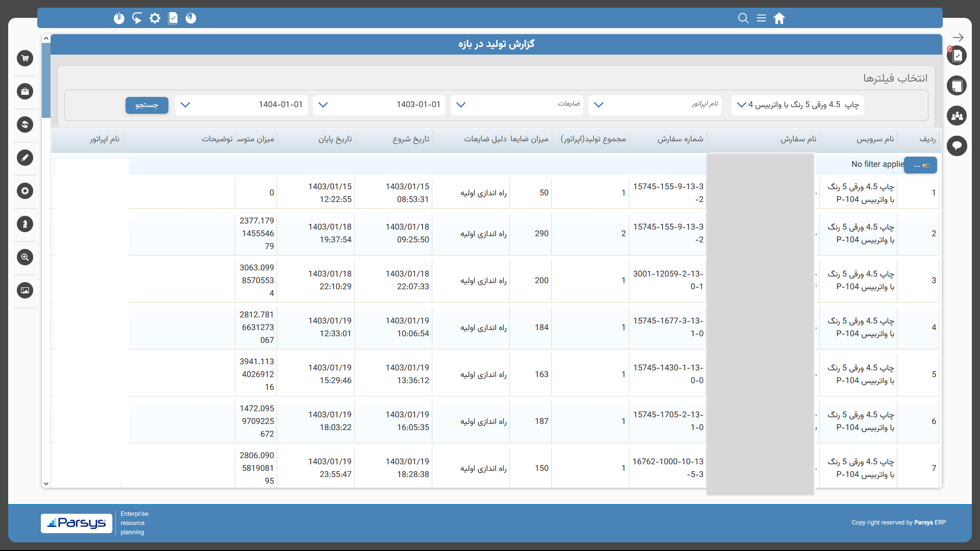Open the نام اپراتور filter dropdown
This screenshot has width=980, height=551.
point(599,105)
